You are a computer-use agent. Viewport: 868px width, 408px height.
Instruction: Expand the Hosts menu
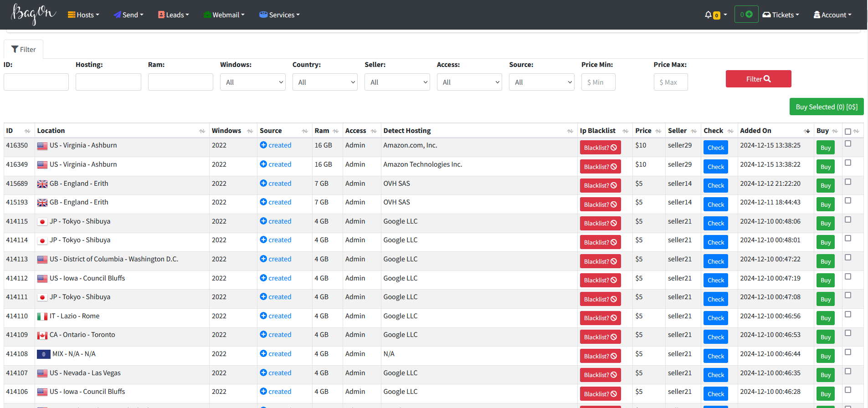click(83, 15)
